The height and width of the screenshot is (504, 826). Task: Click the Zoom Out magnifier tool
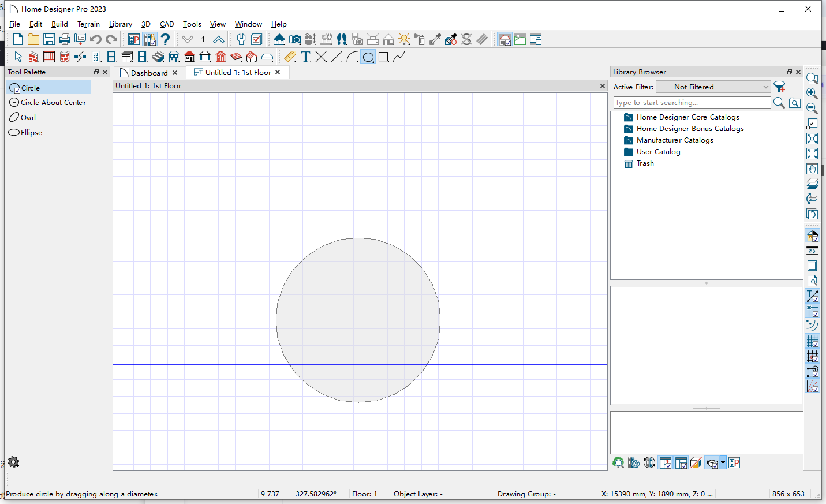812,108
